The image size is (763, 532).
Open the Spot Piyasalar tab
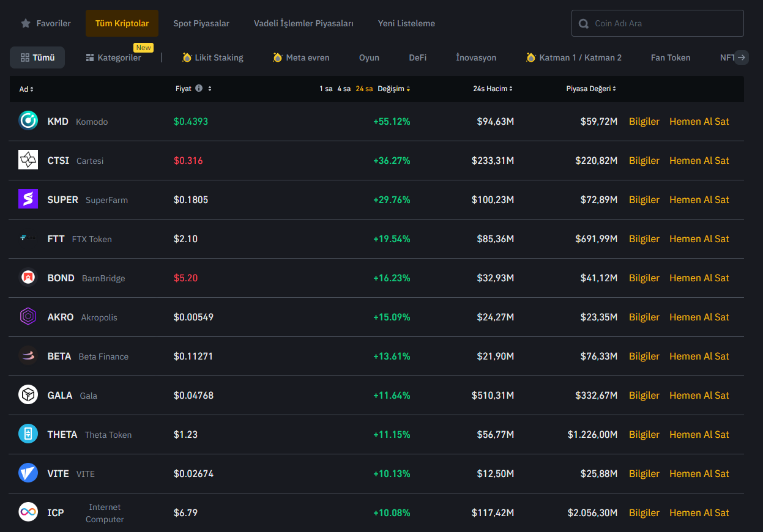point(201,23)
